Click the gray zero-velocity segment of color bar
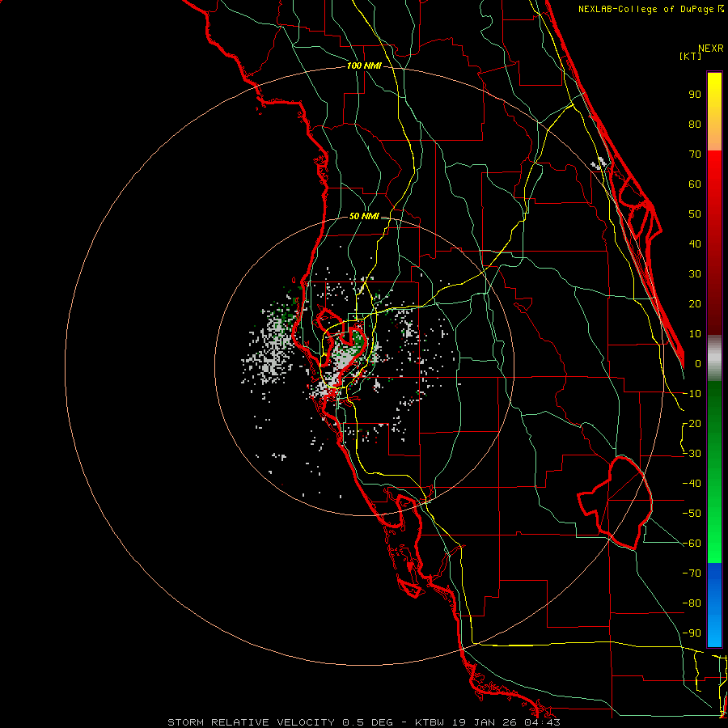The image size is (728, 728). [x=714, y=358]
